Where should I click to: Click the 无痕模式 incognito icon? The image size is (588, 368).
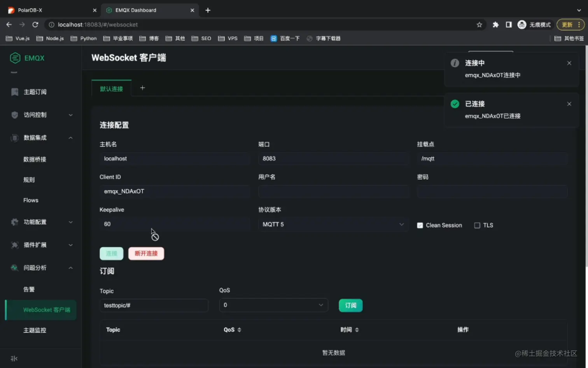coord(522,25)
